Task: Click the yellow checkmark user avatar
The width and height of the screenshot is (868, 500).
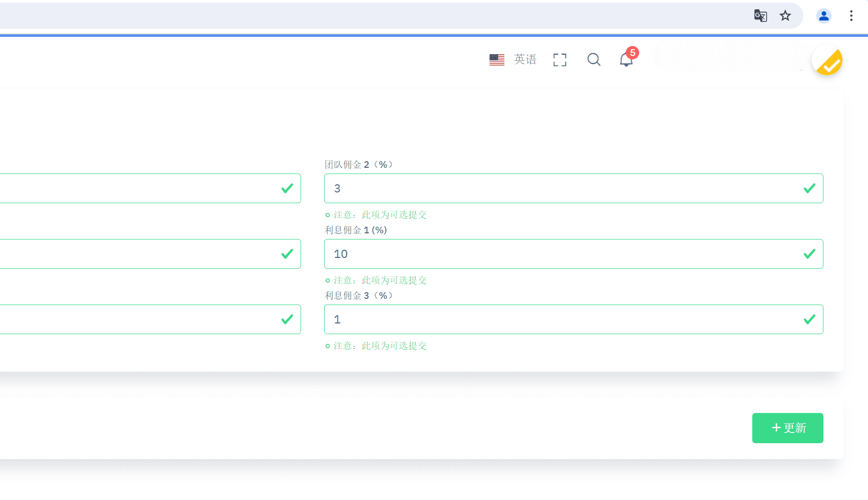Action: tap(827, 60)
